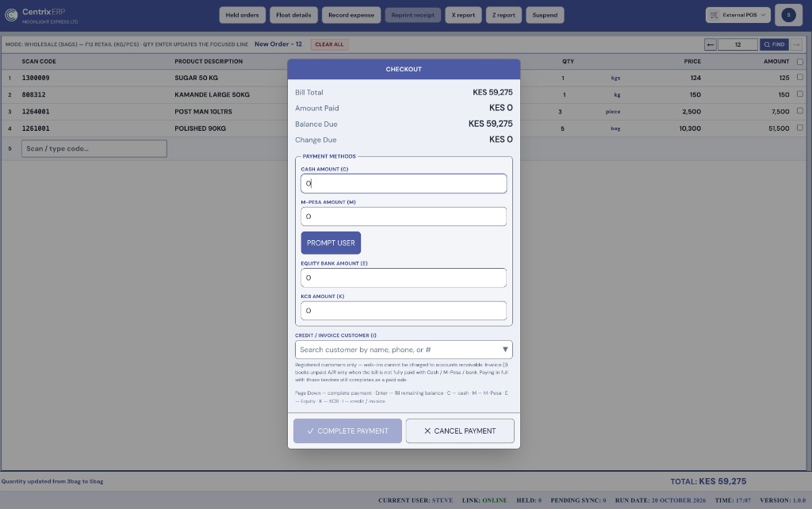Open the user avatar menu

click(788, 15)
